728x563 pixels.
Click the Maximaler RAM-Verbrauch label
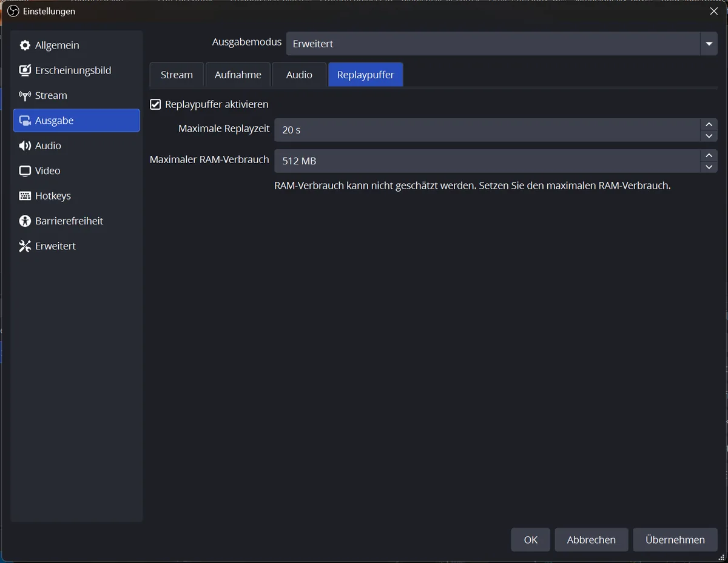(209, 160)
